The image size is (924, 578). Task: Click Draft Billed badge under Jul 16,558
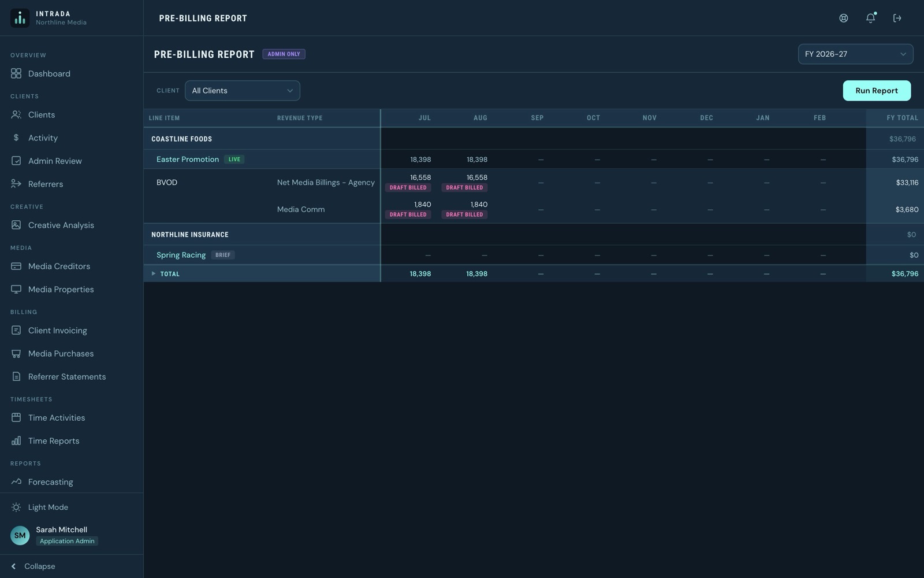(408, 187)
